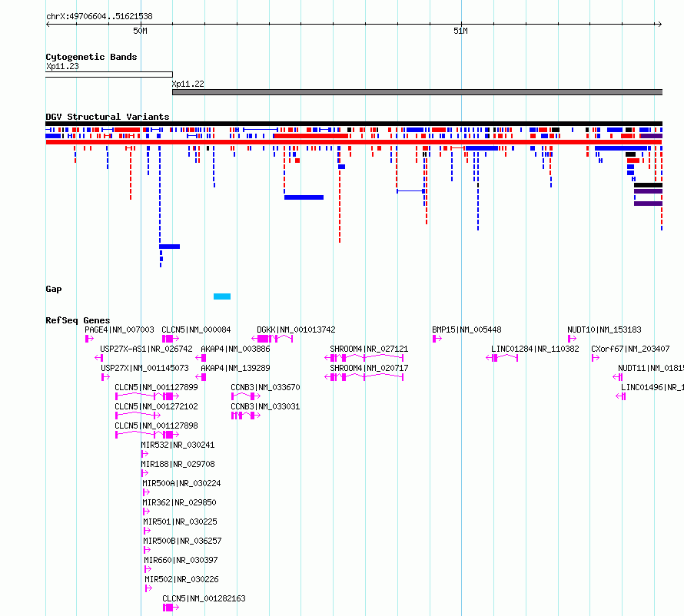Image resolution: width=684 pixels, height=616 pixels.
Task: Select the CLCN5|NM_001127898 label
Action: click(x=156, y=426)
